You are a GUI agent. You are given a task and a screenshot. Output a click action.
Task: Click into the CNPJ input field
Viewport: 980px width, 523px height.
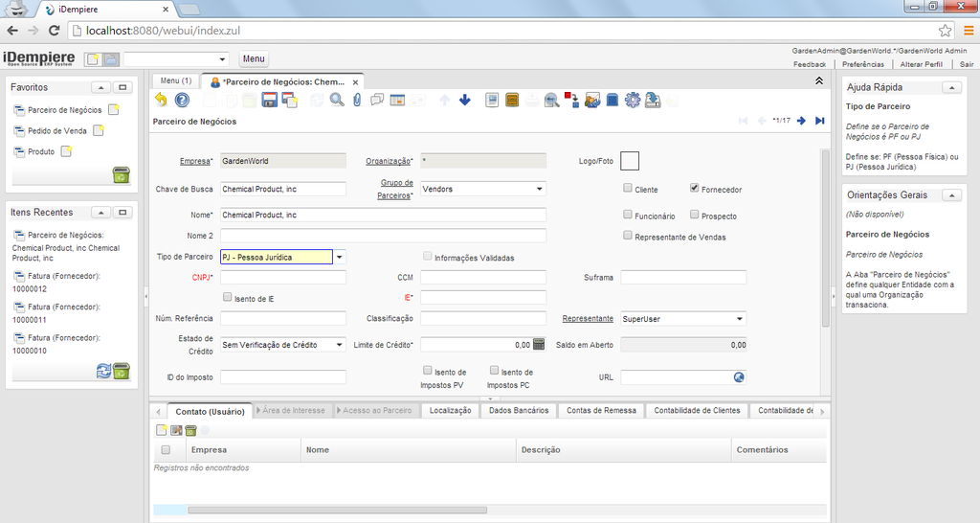click(x=283, y=277)
